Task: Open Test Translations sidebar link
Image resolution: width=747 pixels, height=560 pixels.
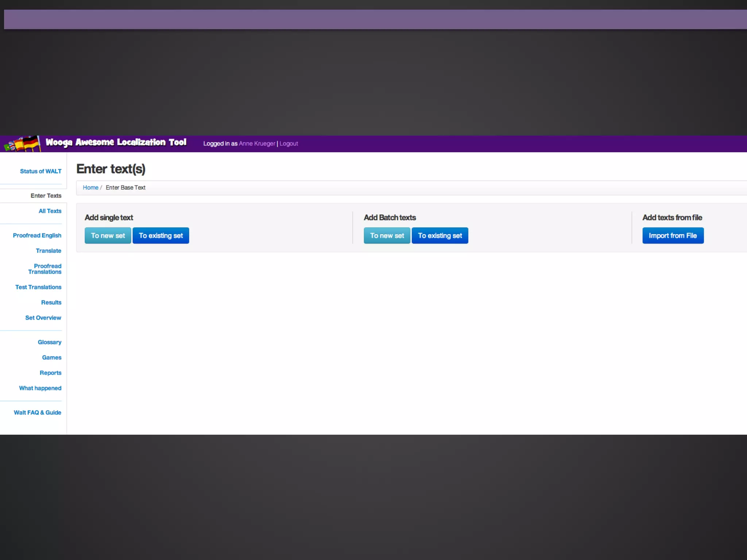Action: [38, 287]
